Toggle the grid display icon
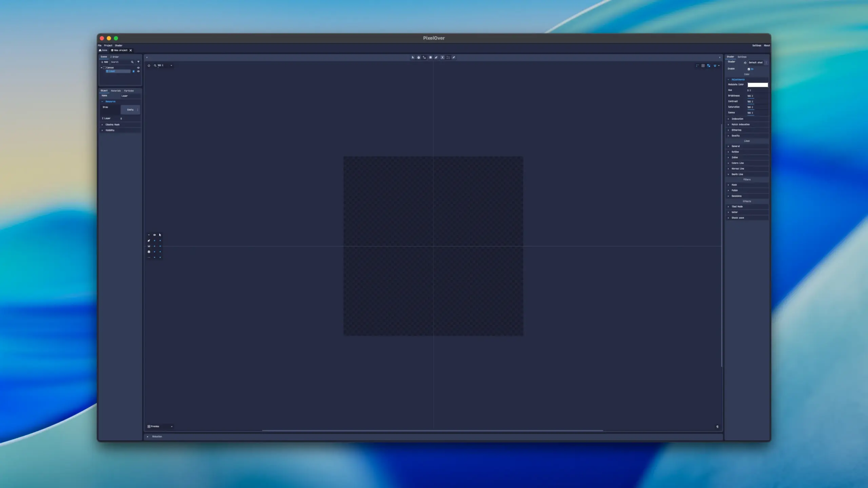868x488 pixels. click(703, 65)
